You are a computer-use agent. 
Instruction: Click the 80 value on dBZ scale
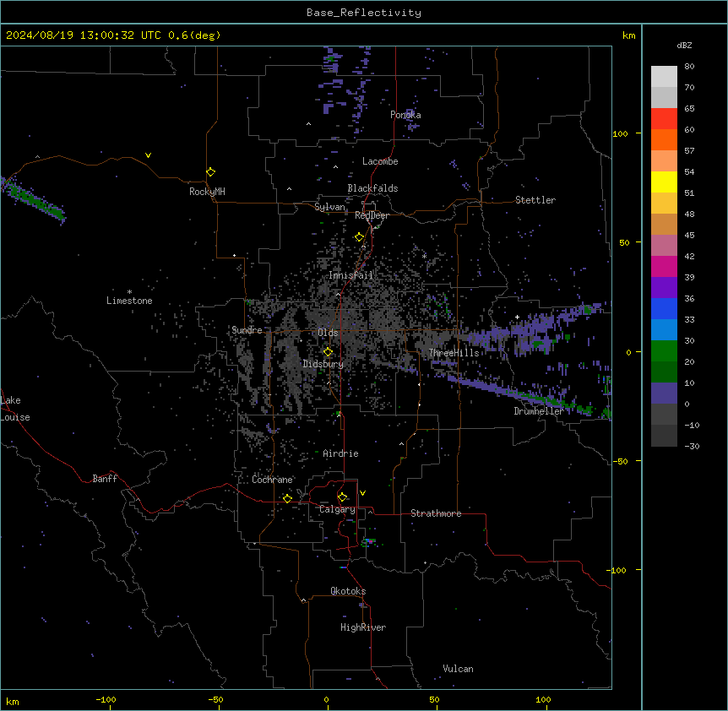click(x=689, y=67)
